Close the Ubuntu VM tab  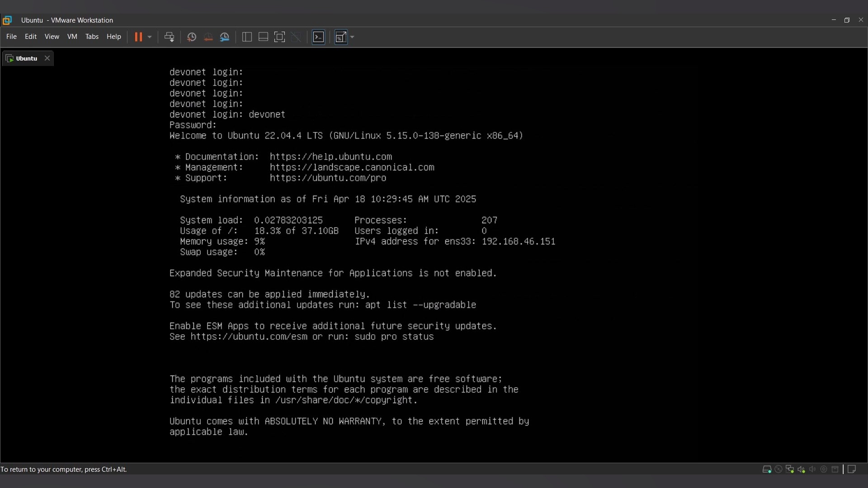coord(47,58)
